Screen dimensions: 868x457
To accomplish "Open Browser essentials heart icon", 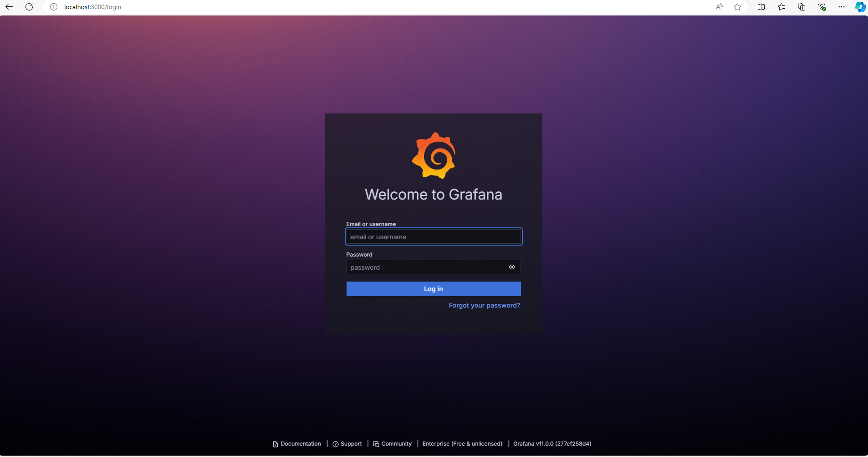I will coord(822,7).
